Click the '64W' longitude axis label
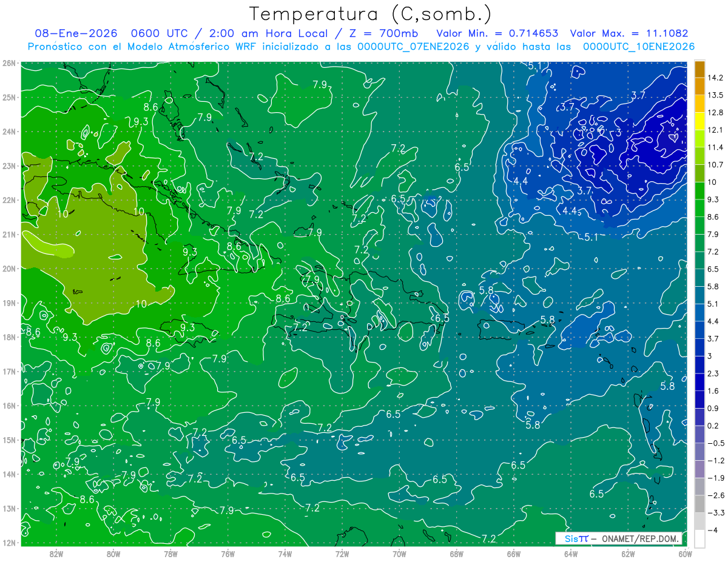The height and width of the screenshot is (562, 728). (571, 554)
